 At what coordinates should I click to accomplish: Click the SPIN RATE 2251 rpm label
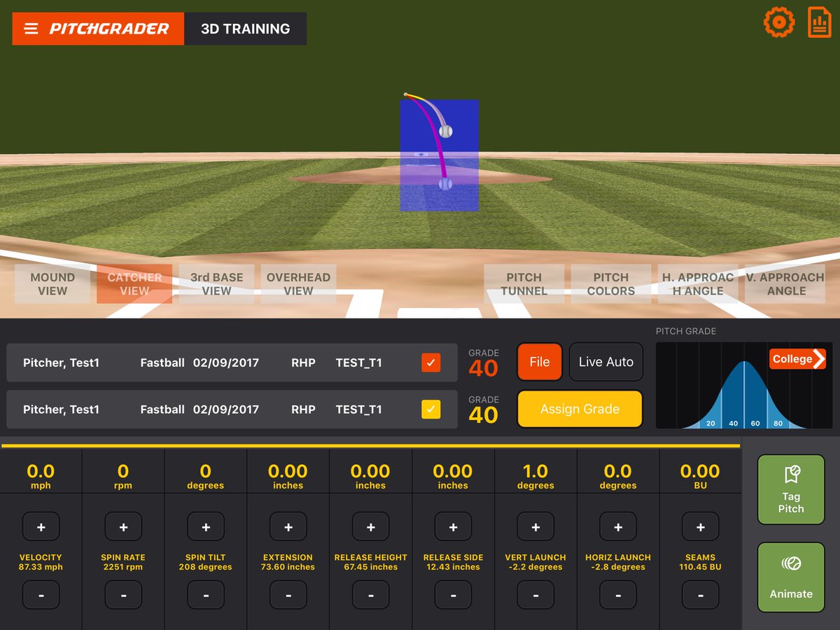(x=123, y=562)
